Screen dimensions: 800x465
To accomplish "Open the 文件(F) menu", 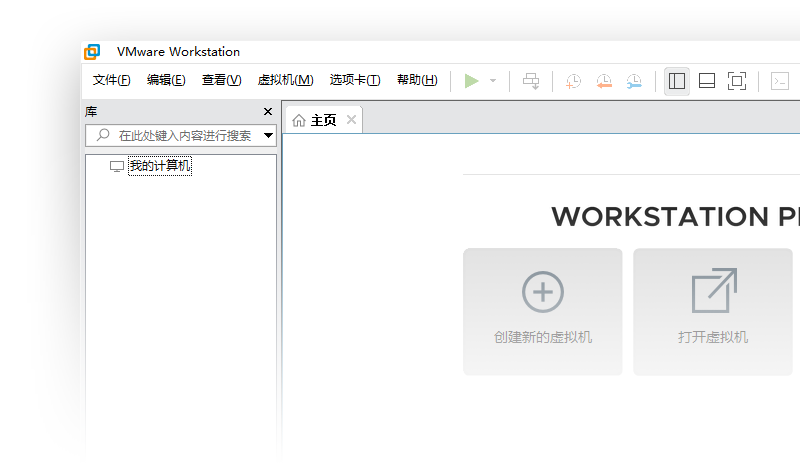I will [111, 80].
